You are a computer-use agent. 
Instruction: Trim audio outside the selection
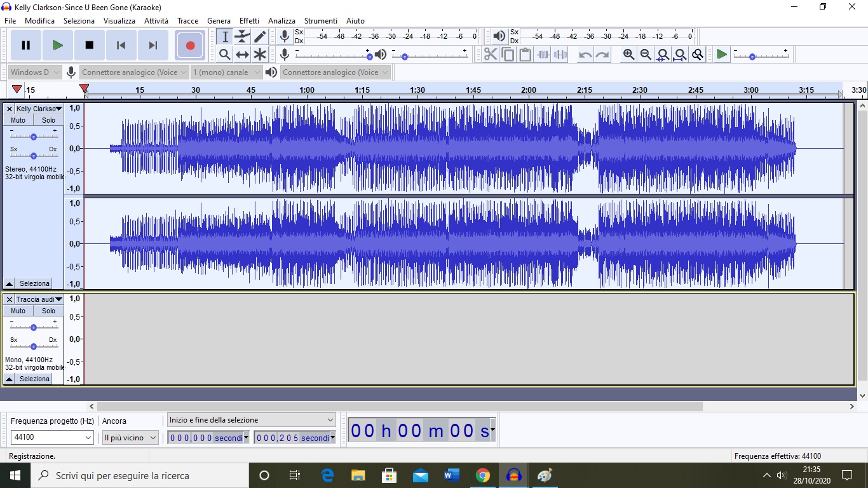(542, 55)
